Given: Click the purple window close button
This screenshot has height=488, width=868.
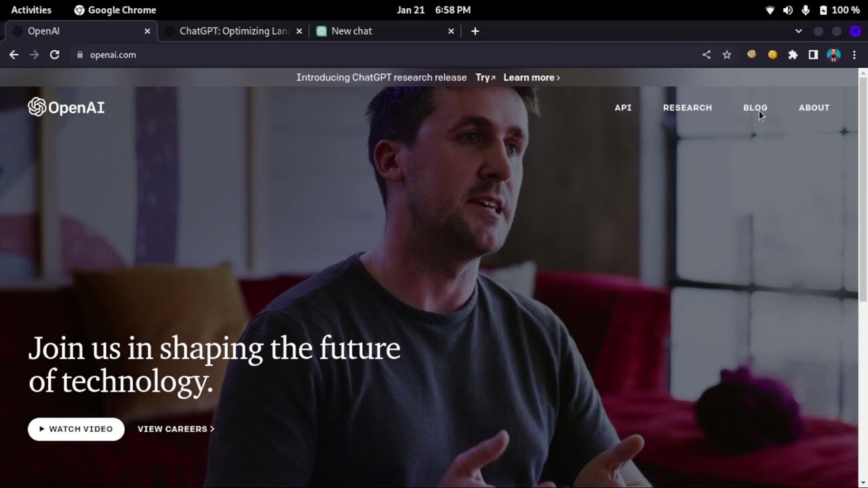Looking at the screenshot, I should [856, 31].
